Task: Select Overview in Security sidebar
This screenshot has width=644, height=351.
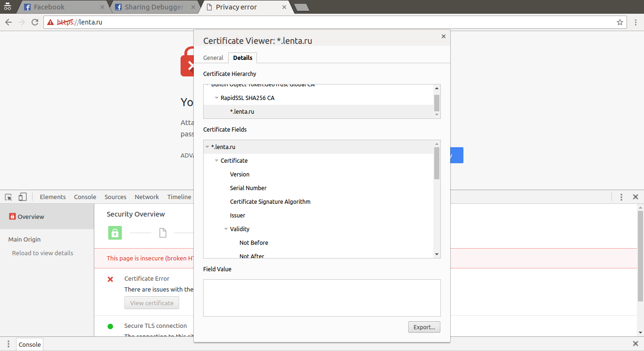Action: click(x=47, y=217)
